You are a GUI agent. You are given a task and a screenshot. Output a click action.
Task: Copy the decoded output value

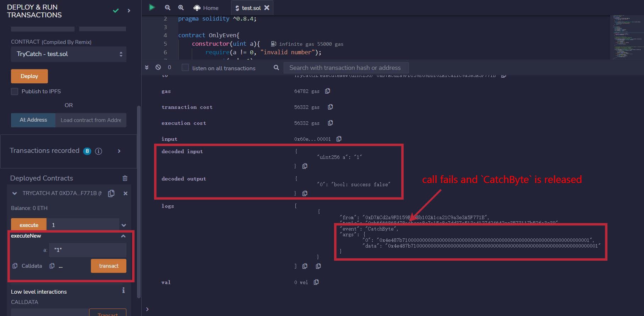click(305, 193)
